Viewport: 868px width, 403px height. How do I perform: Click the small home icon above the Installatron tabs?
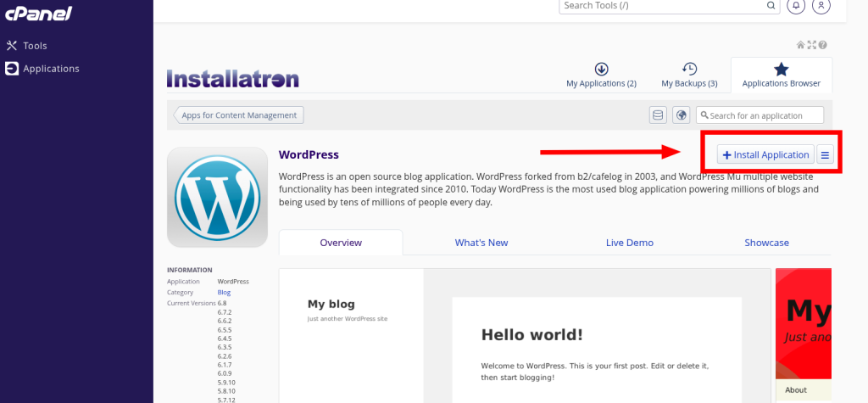tap(800, 45)
